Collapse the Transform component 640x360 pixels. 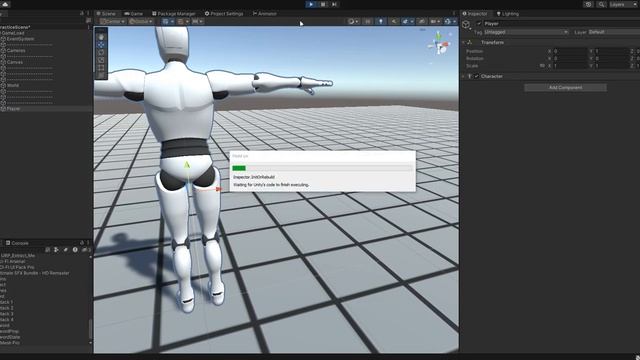point(464,42)
